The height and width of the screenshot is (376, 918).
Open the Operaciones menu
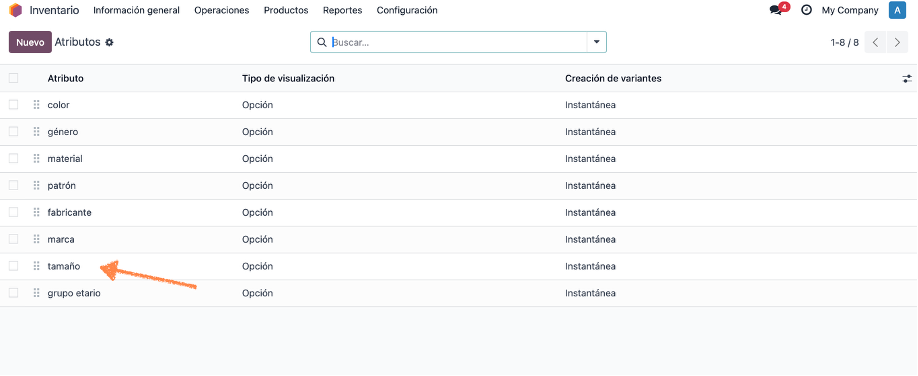click(x=222, y=10)
